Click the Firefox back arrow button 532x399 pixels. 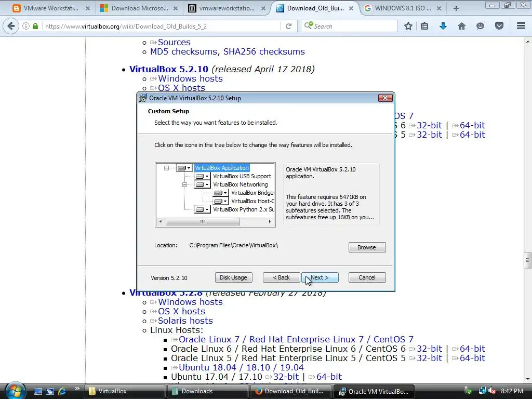pos(11,26)
